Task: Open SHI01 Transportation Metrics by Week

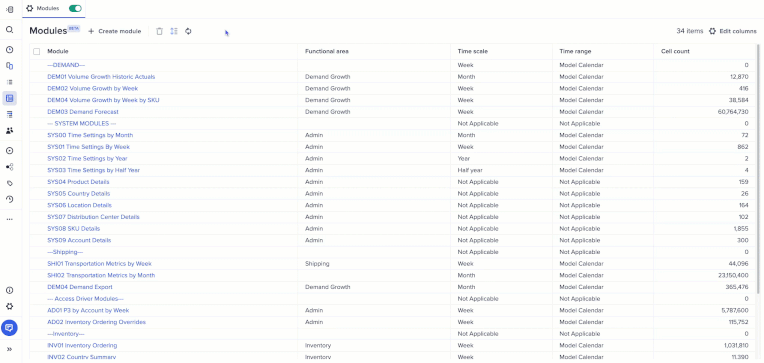Action: [99, 264]
